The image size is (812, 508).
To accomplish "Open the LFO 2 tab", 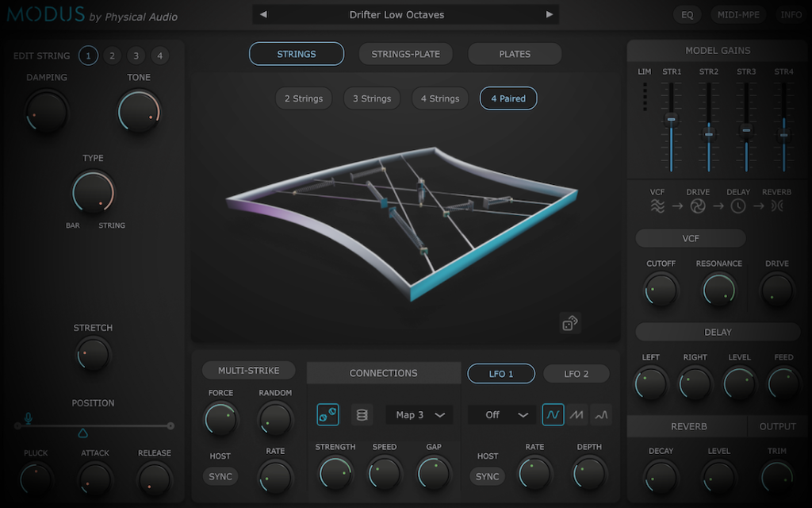I will pyautogui.click(x=576, y=373).
